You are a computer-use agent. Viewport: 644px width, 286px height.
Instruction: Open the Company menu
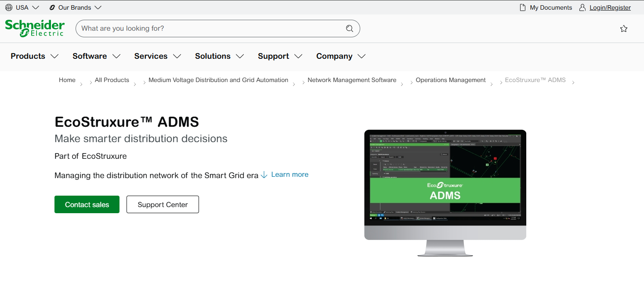(x=334, y=56)
